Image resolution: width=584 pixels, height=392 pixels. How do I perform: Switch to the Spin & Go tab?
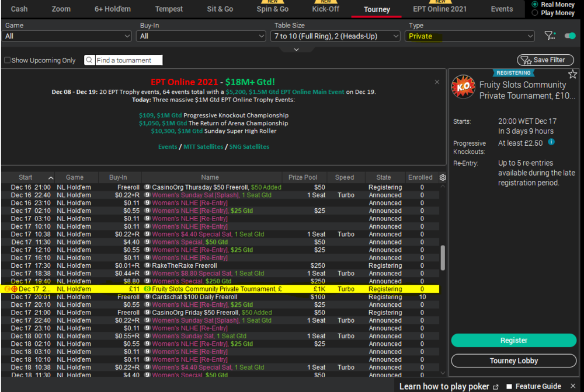(x=272, y=9)
